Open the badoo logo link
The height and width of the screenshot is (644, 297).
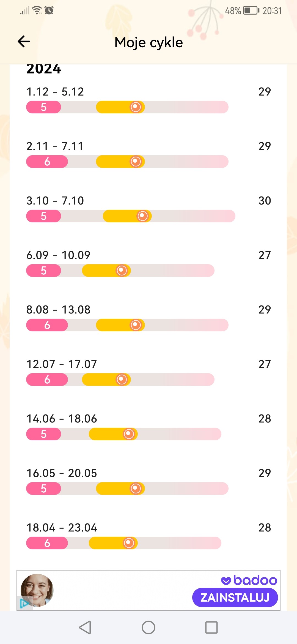[249, 580]
